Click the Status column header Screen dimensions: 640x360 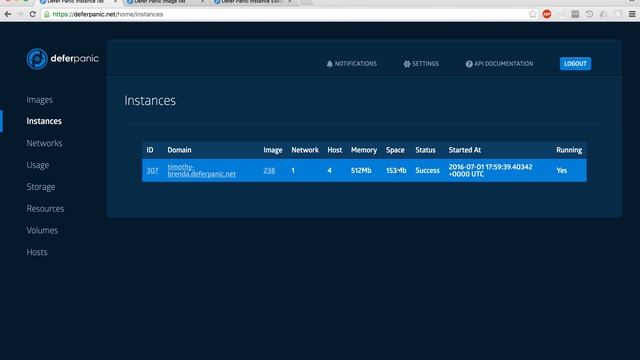point(425,150)
